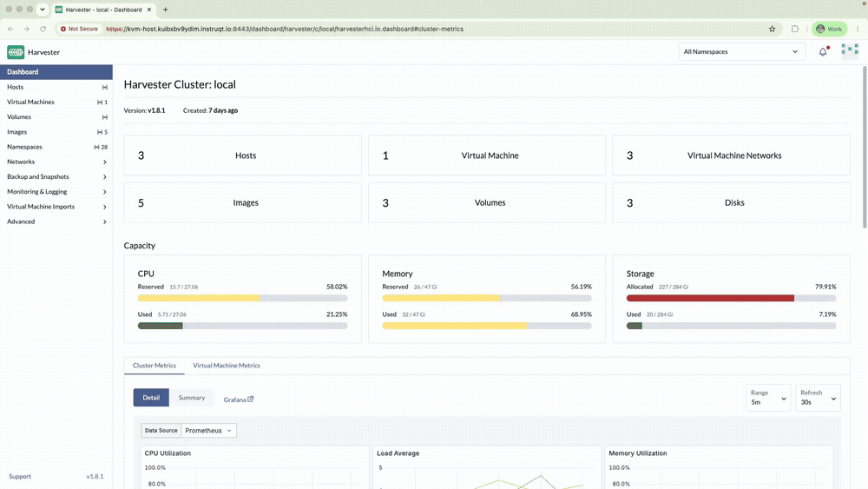
Task: Open the Range 5m dropdown
Action: [x=768, y=398]
